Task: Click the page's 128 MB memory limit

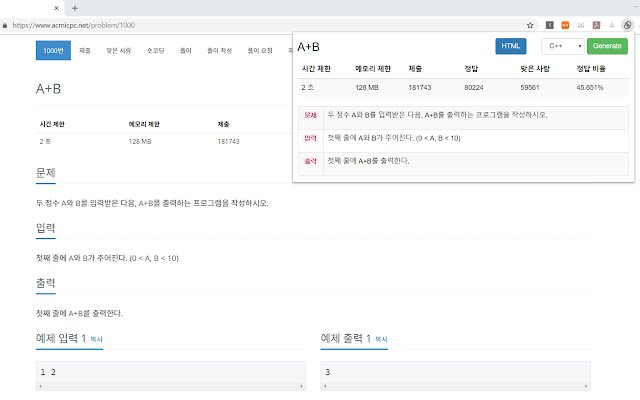Action: [x=140, y=142]
